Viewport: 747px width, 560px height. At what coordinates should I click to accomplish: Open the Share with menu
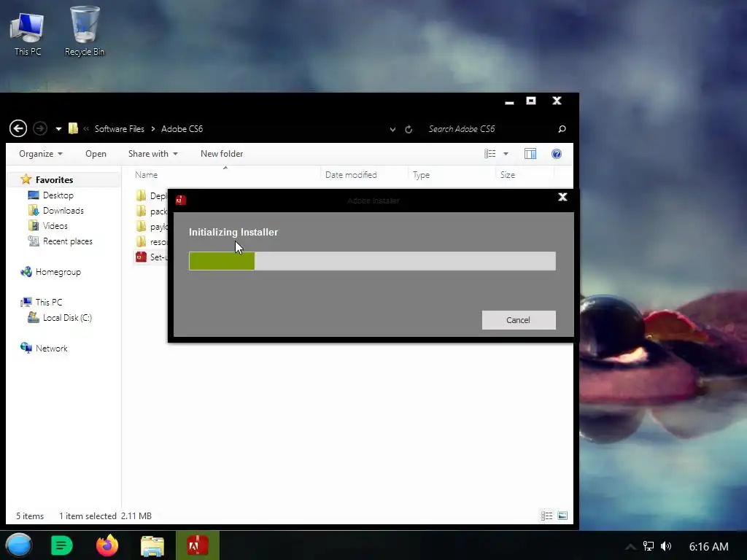(x=153, y=154)
